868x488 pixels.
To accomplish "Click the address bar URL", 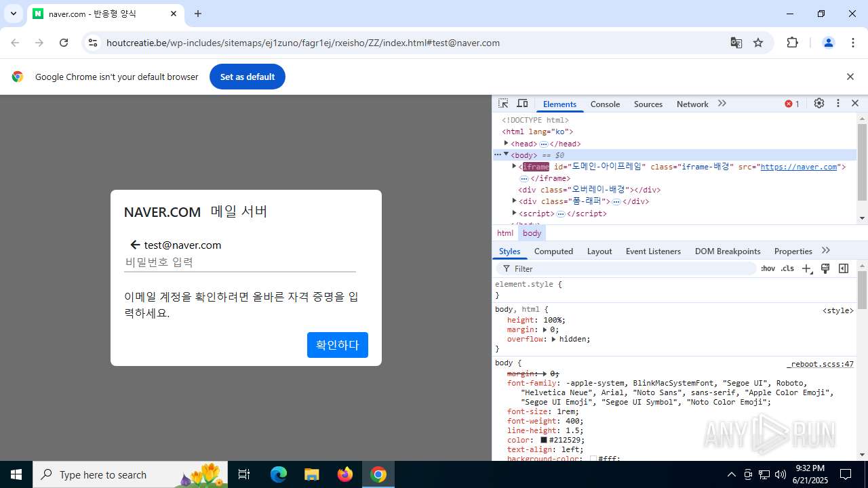I will [x=303, y=43].
